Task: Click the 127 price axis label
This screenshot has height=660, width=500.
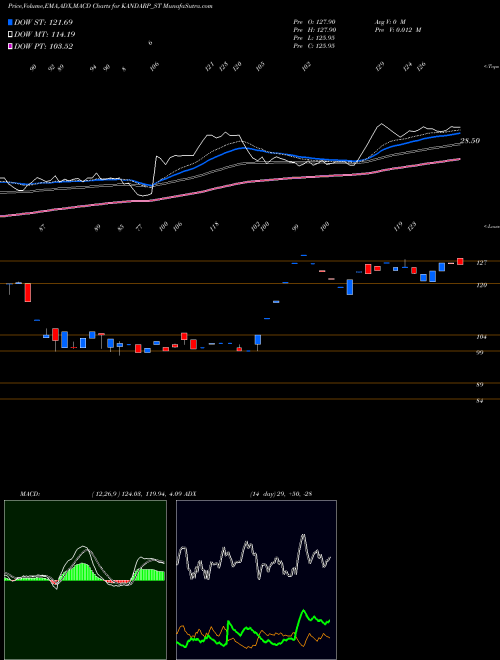Action: (481, 263)
